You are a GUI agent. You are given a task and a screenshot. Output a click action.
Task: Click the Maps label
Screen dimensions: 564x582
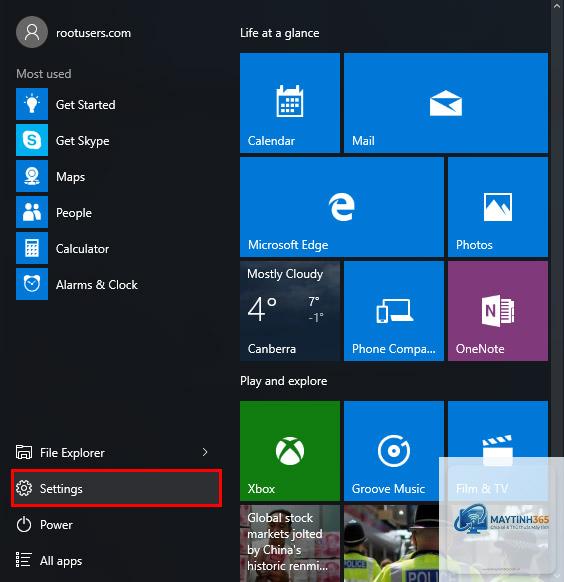(70, 177)
